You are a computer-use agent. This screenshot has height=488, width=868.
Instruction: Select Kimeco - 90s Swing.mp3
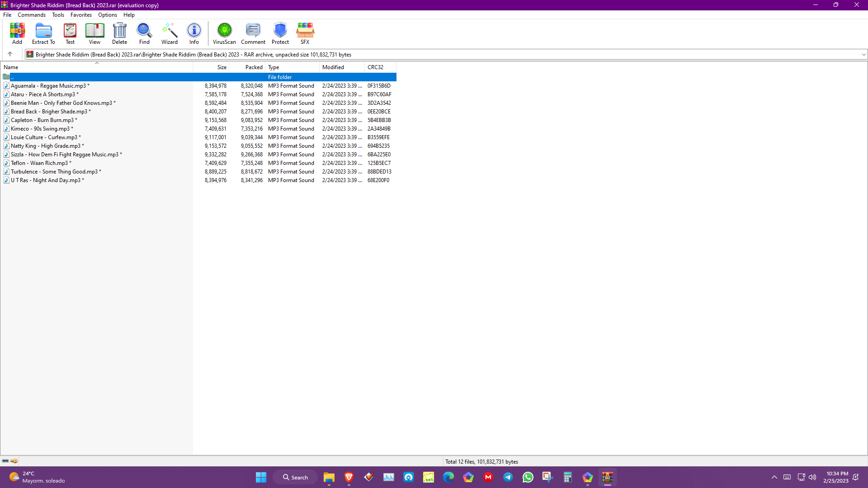pos(199,129)
